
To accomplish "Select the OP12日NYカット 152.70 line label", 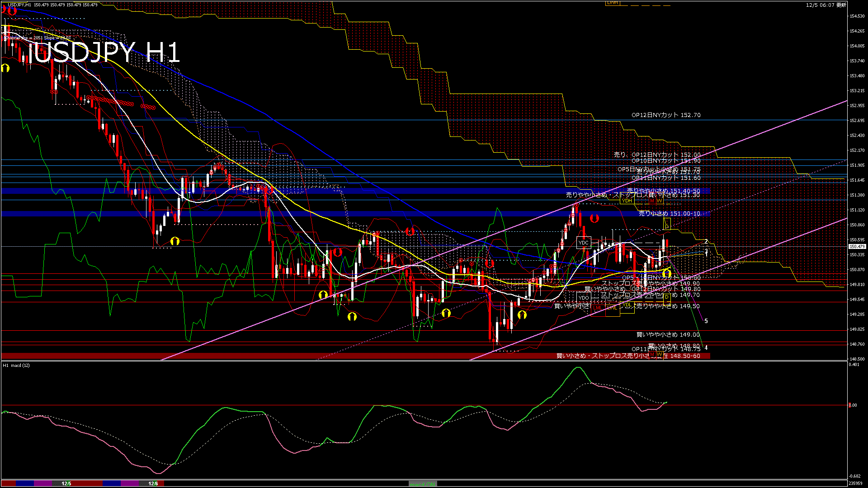I will click(666, 115).
